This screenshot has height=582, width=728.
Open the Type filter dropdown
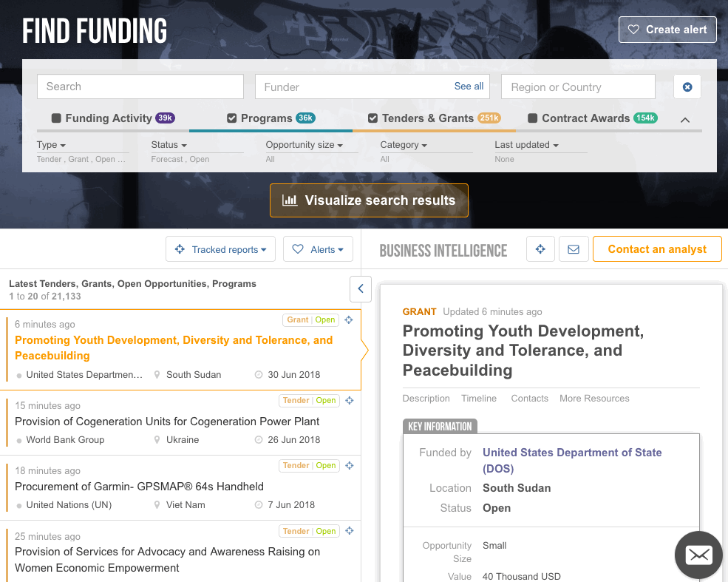[51, 145]
